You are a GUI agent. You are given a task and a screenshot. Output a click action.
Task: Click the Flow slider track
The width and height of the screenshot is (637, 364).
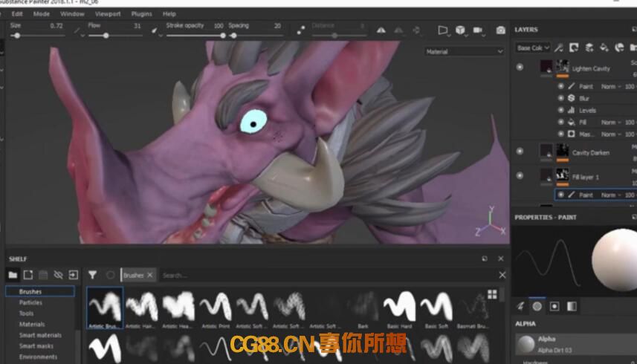(115, 36)
